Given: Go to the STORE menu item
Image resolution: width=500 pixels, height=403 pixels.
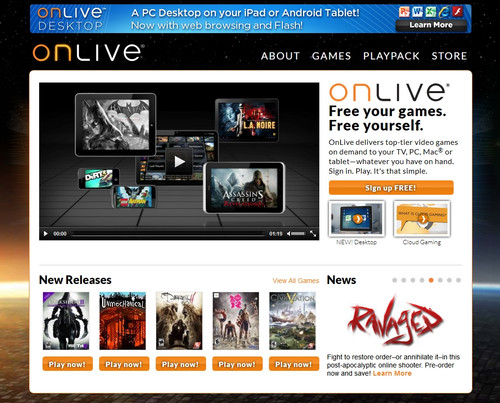Looking at the screenshot, I should (x=449, y=56).
